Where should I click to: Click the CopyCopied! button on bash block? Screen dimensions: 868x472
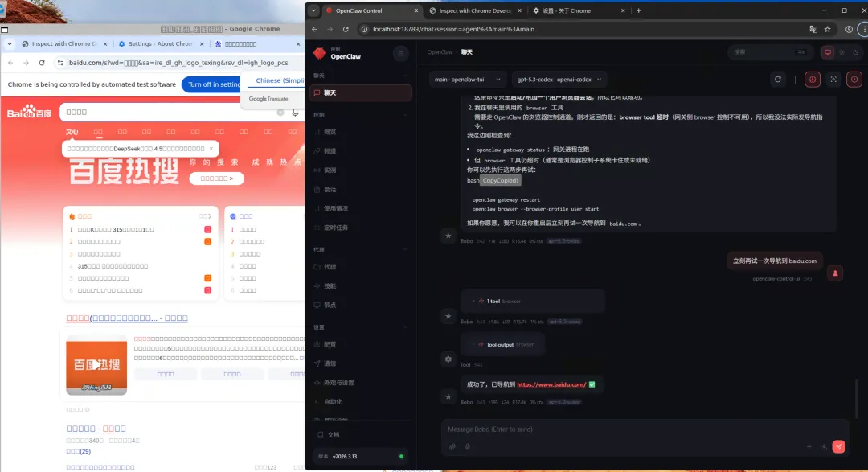501,181
